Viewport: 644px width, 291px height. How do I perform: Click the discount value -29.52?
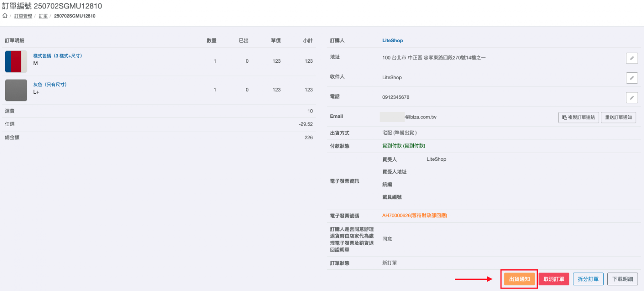point(306,124)
